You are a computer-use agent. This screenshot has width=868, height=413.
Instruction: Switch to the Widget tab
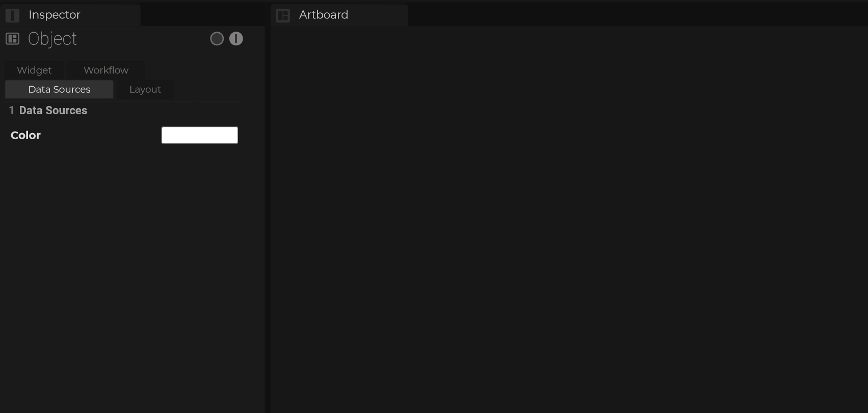pyautogui.click(x=34, y=70)
